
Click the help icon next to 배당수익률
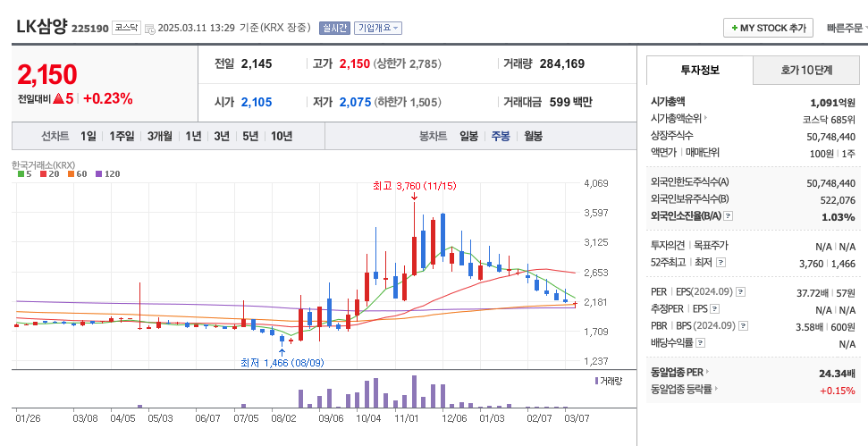[x=700, y=343]
